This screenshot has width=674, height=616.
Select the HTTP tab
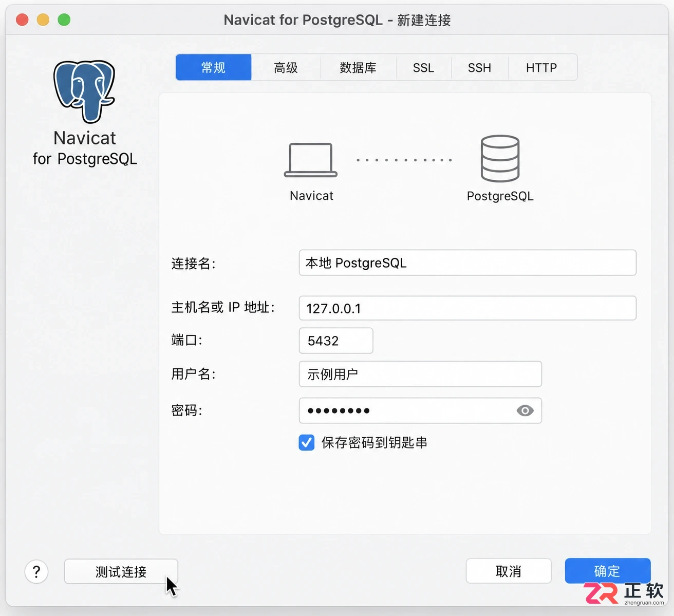point(542,67)
